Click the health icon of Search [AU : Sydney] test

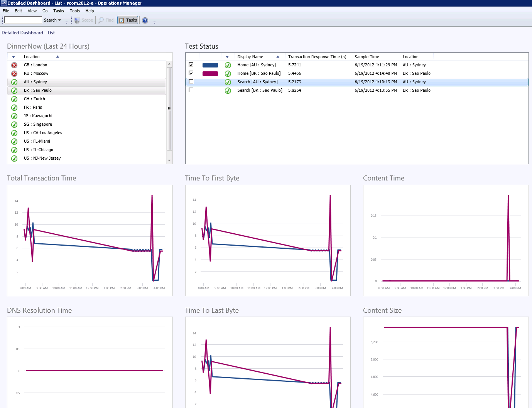[x=228, y=82]
